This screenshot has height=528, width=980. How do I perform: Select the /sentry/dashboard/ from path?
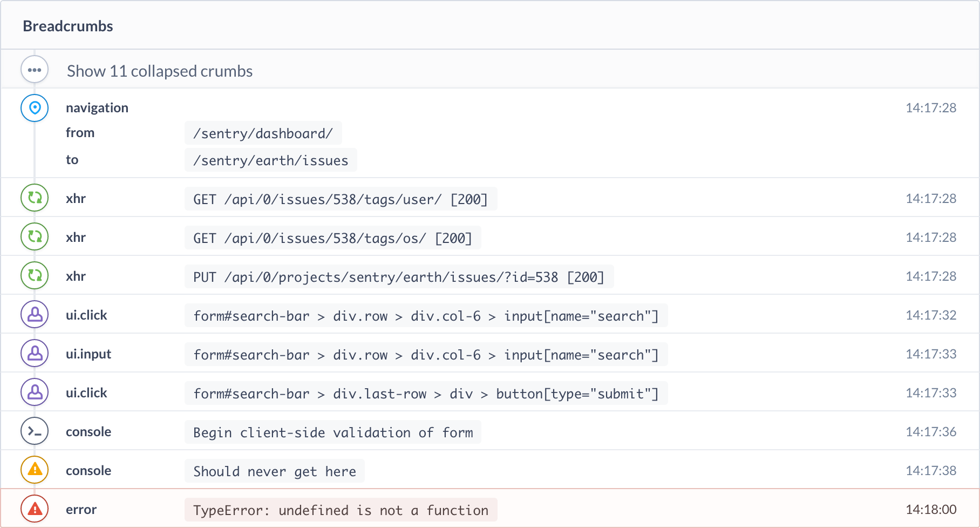point(263,133)
